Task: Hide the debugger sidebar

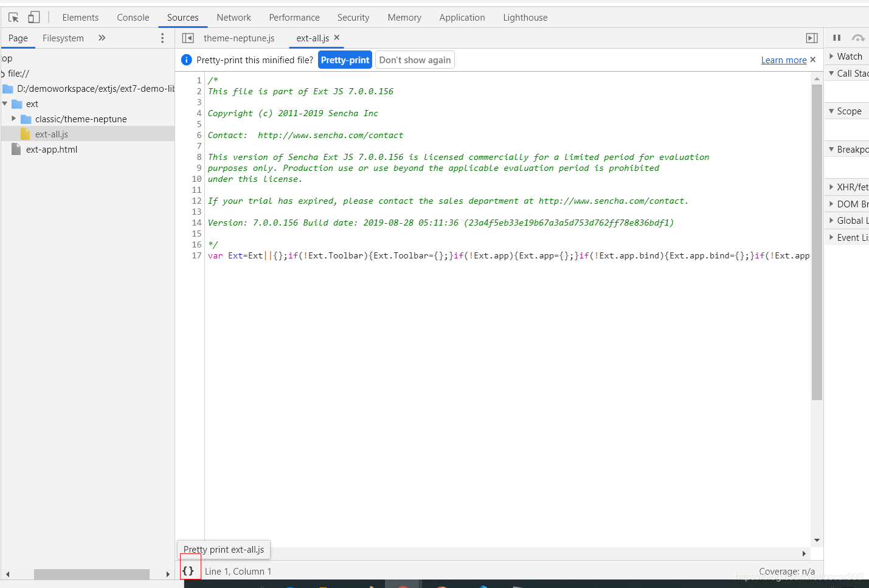Action: tap(812, 38)
